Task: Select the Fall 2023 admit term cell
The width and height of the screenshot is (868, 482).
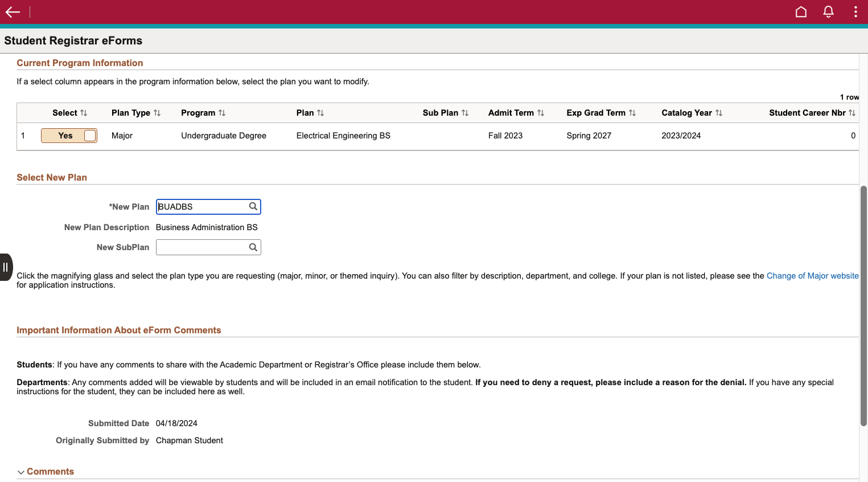Action: coord(505,136)
